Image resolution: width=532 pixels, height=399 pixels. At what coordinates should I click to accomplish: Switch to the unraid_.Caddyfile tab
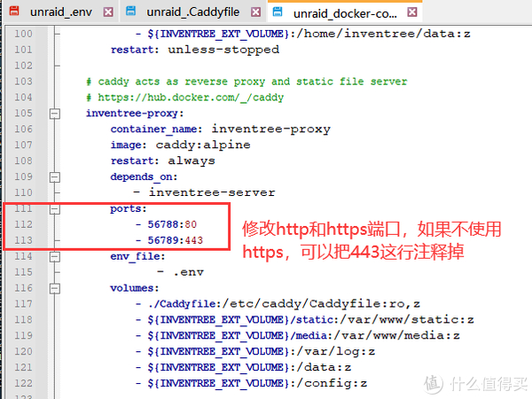click(192, 12)
